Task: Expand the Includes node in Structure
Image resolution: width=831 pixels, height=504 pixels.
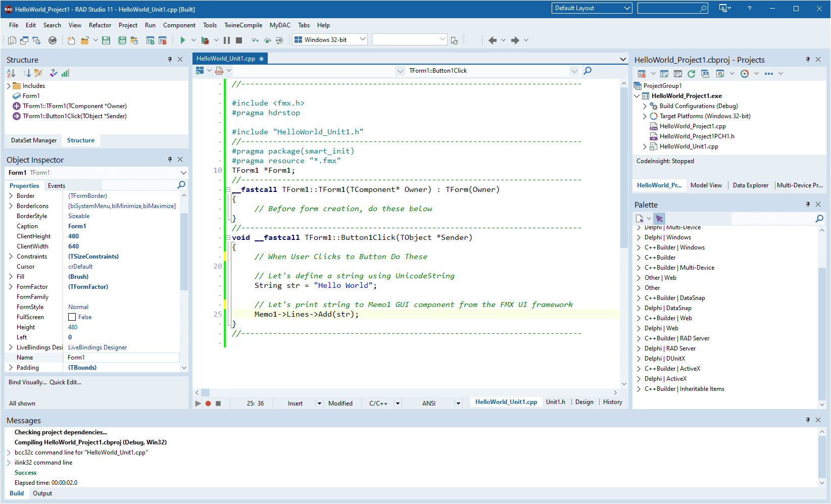Action: [x=9, y=86]
